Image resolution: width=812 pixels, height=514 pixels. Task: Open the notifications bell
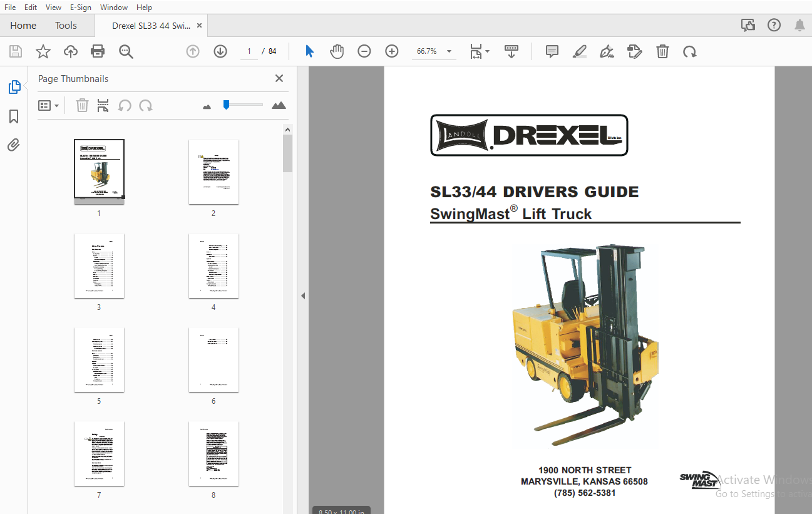pos(799,26)
